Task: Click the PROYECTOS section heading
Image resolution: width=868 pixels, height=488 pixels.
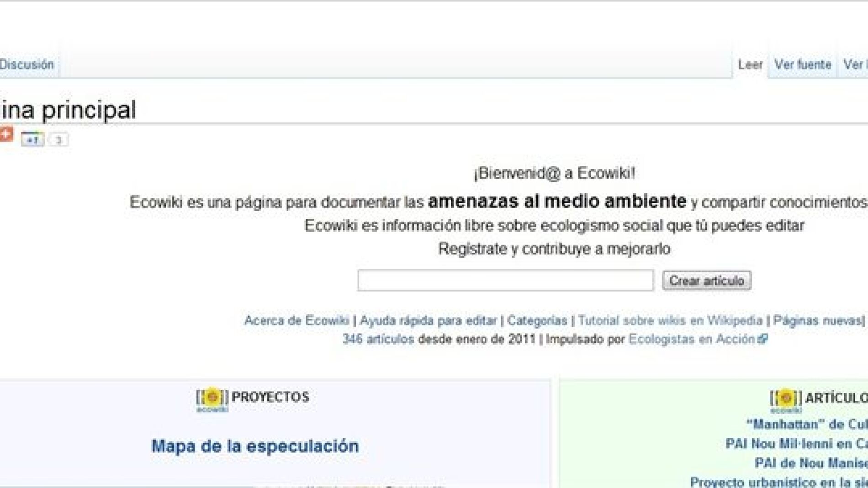Action: click(270, 397)
